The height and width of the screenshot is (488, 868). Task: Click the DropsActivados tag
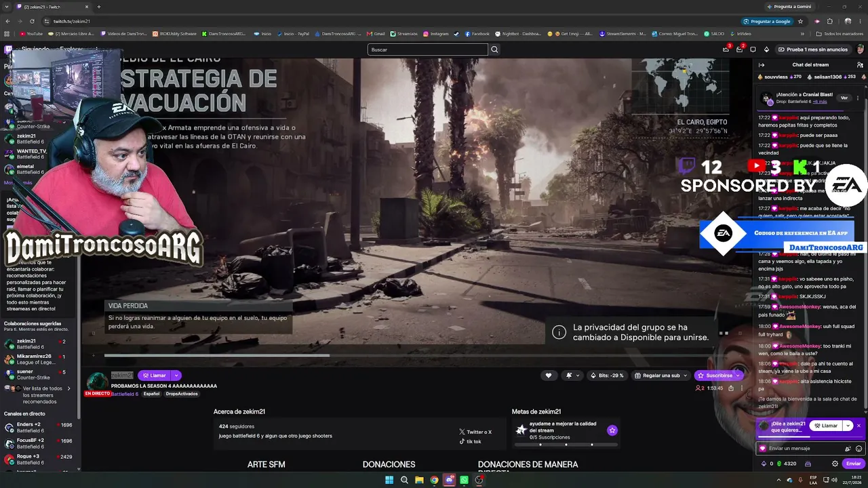click(182, 394)
